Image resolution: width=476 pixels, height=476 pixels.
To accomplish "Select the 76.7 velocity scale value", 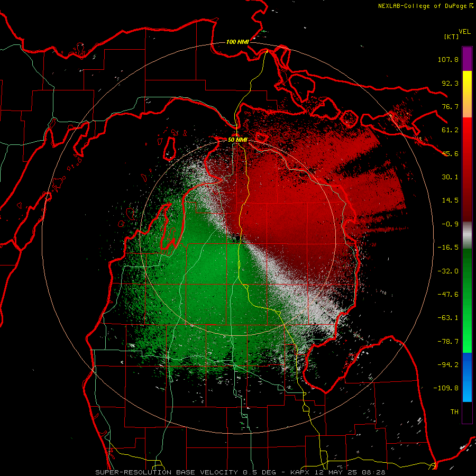I will click(x=450, y=106).
